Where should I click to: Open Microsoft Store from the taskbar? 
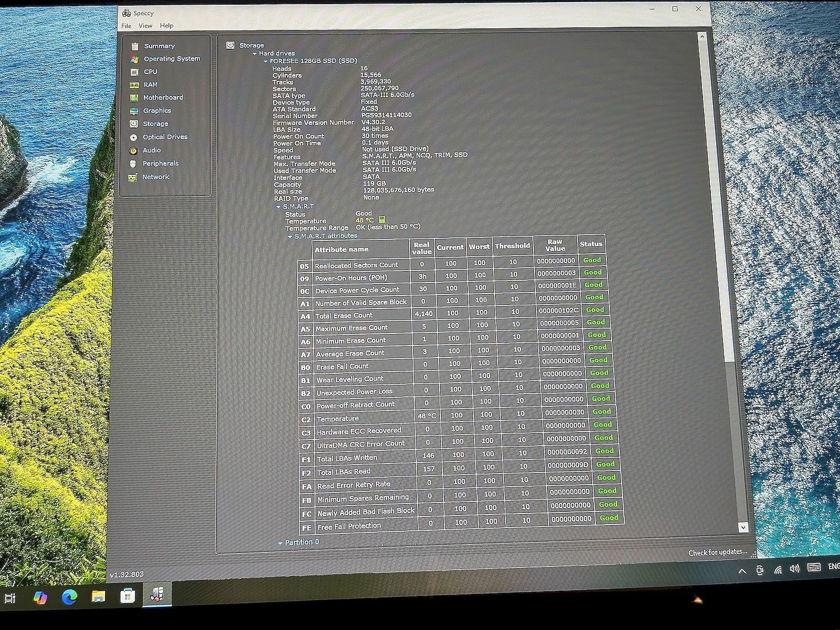coord(128,596)
